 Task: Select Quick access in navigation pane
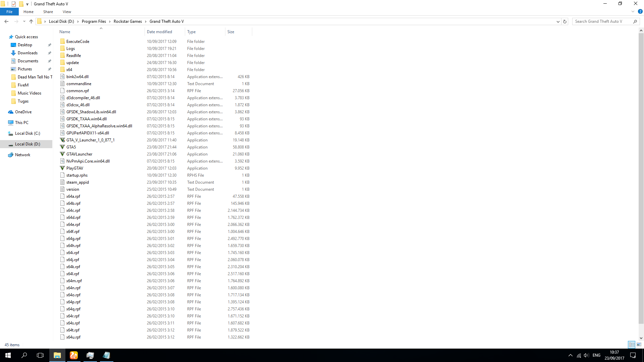click(26, 37)
